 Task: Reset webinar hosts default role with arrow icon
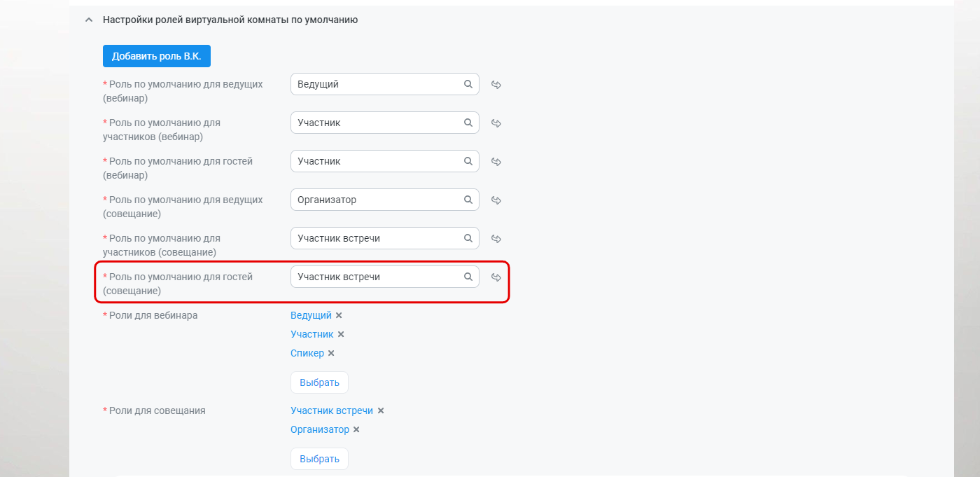click(x=496, y=85)
